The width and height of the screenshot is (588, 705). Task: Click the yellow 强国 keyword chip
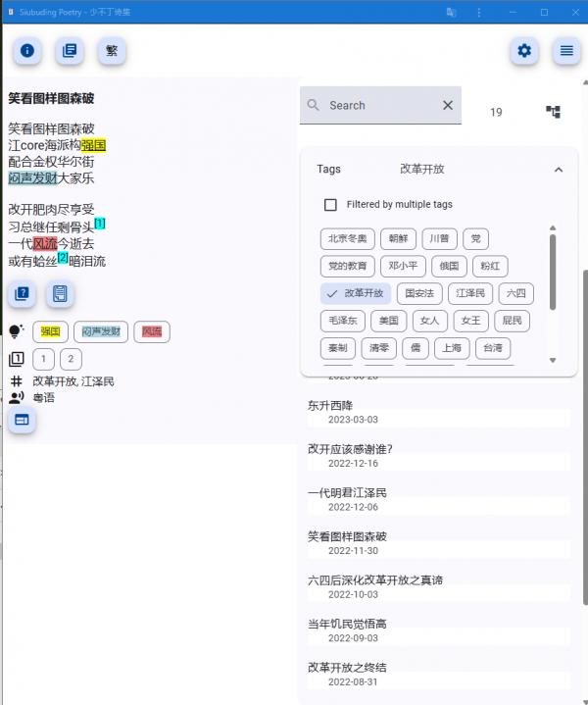(51, 332)
